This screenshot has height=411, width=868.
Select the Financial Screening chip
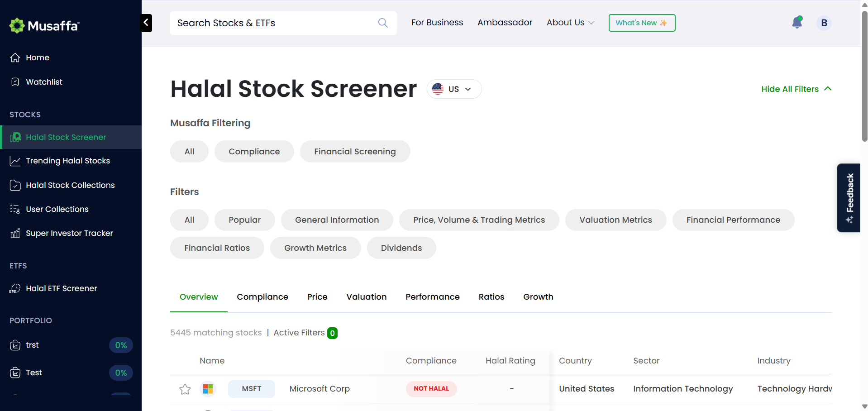355,152
